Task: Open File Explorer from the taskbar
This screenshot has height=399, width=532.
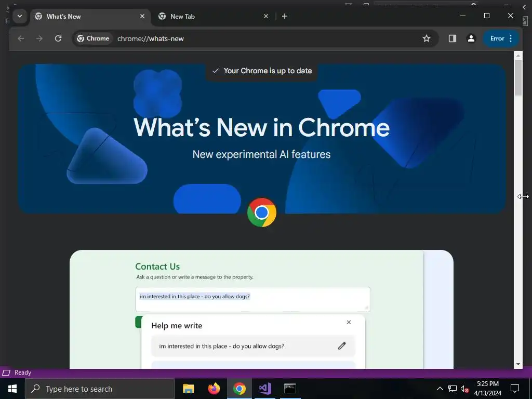Action: 188,389
